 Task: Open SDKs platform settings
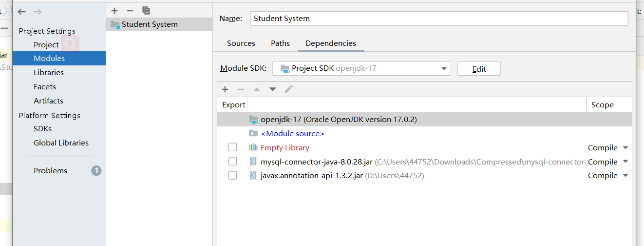[42, 129]
